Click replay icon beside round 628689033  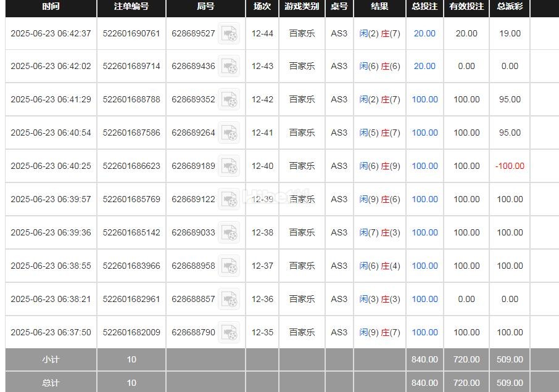tap(229, 233)
